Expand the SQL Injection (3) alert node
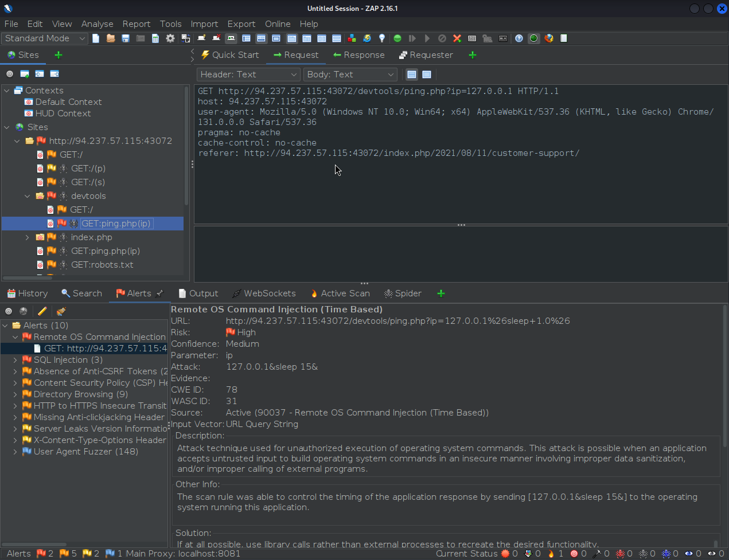This screenshot has width=729, height=560. [x=15, y=360]
